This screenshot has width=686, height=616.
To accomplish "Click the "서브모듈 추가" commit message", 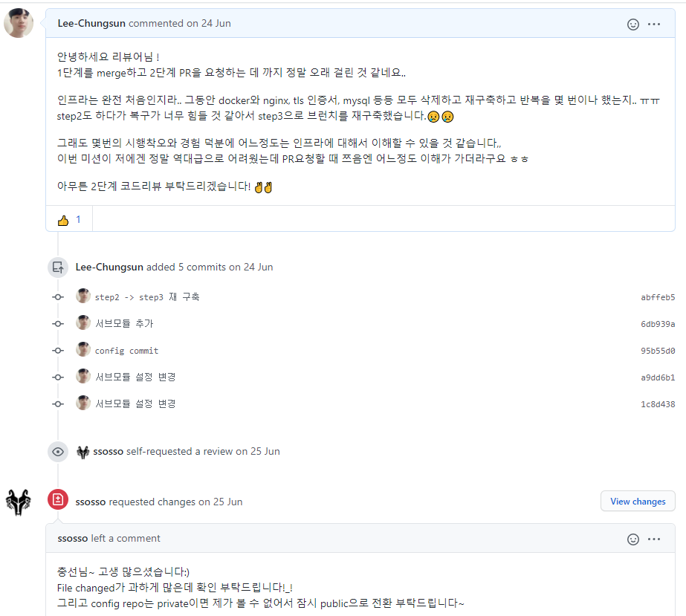I will tap(124, 324).
